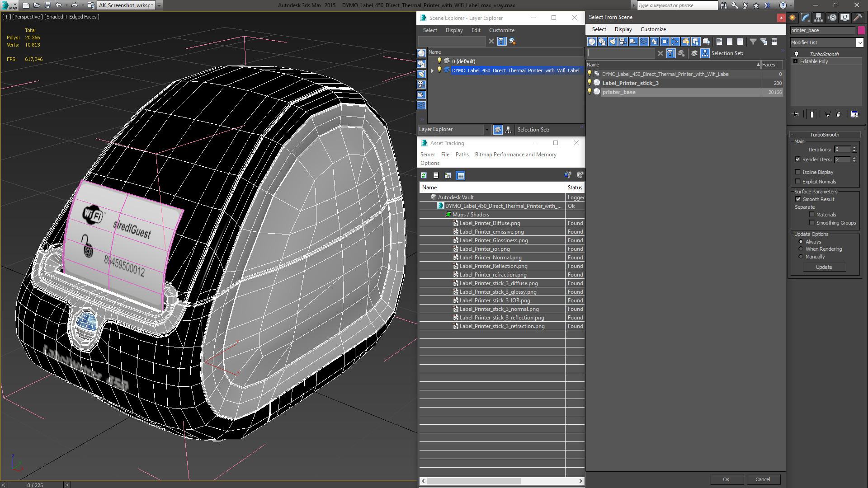
Task: Expand the Editable Poly stack entry
Action: [795, 61]
